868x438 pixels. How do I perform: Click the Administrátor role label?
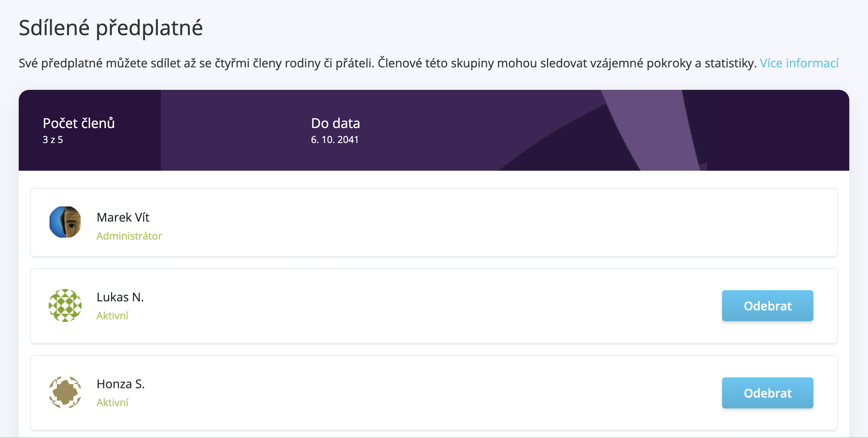click(x=129, y=236)
